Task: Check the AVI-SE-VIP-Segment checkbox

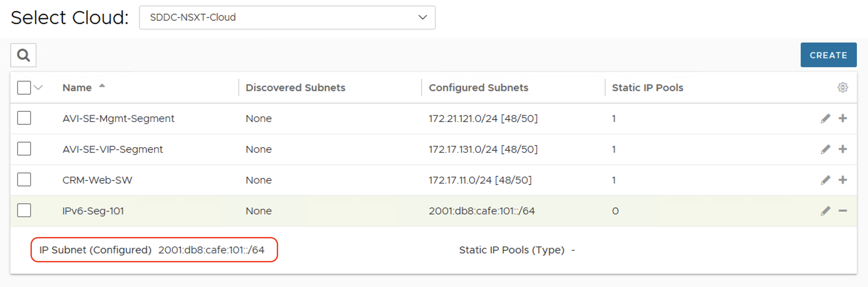Action: pyautogui.click(x=24, y=149)
